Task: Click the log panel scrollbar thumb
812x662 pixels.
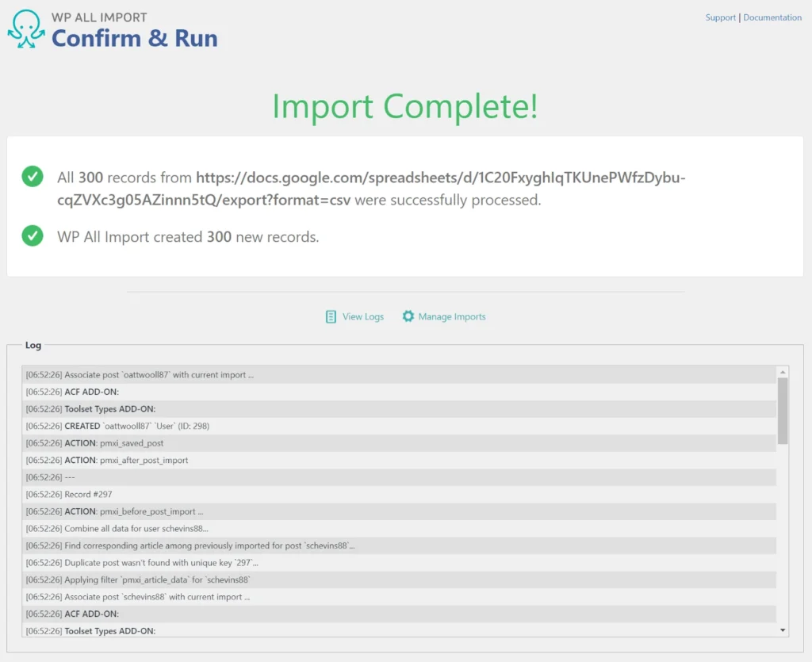Action: click(783, 410)
